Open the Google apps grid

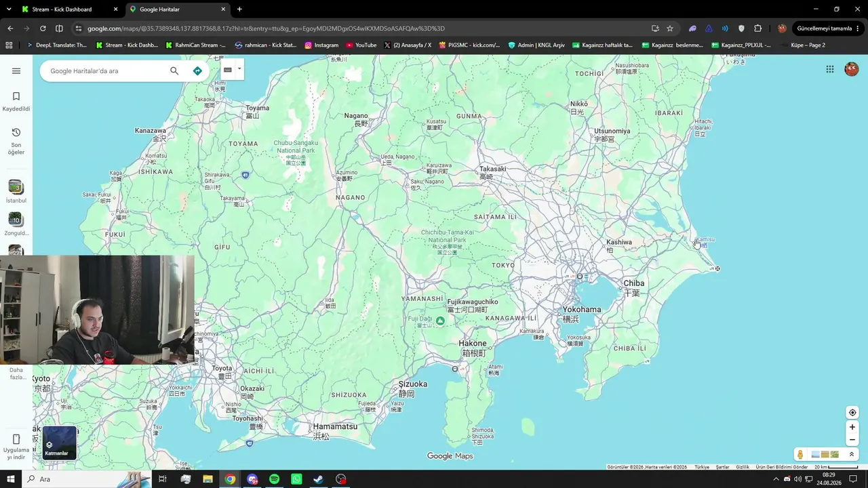(x=830, y=69)
